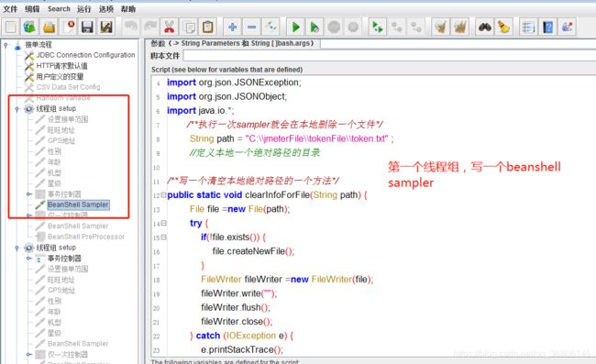Screen dimensions: 596x364
Task: Select the 接单流程 test plan node
Action: 39,45
